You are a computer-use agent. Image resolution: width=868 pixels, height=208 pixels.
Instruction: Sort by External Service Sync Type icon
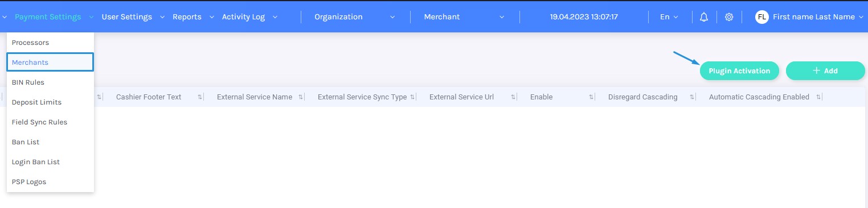[x=412, y=97]
